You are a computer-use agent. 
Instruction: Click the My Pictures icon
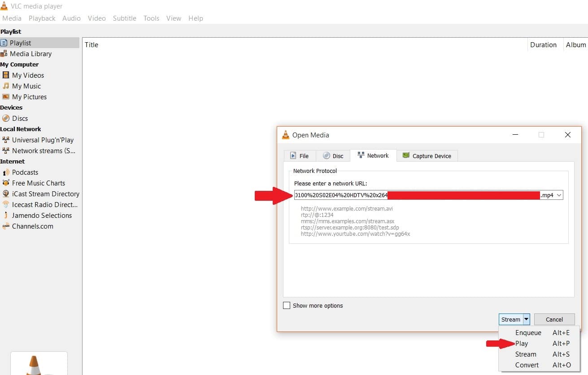coord(6,97)
